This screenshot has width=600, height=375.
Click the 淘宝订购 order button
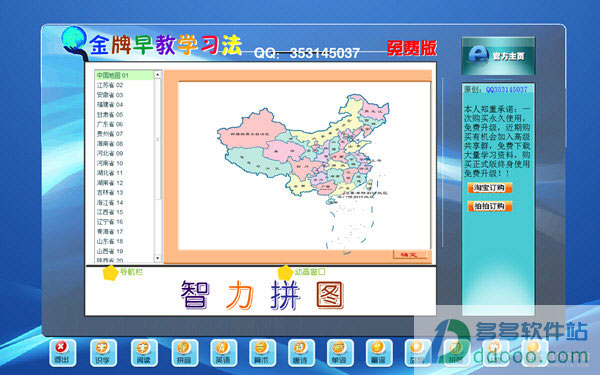point(489,188)
